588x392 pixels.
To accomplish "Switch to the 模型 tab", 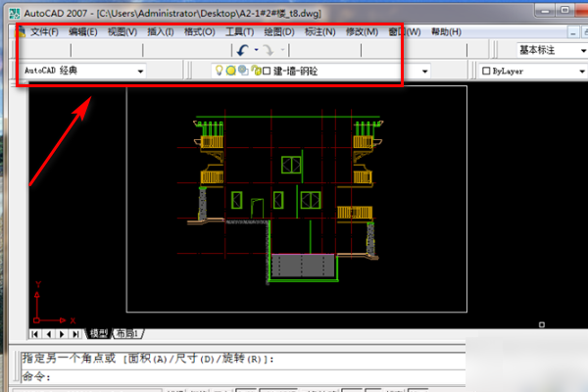I will tap(99, 333).
